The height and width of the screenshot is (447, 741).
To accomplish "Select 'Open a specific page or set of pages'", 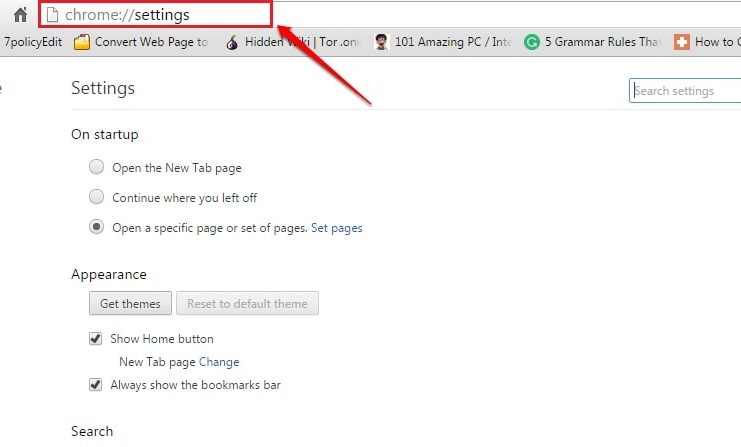I will [x=96, y=227].
